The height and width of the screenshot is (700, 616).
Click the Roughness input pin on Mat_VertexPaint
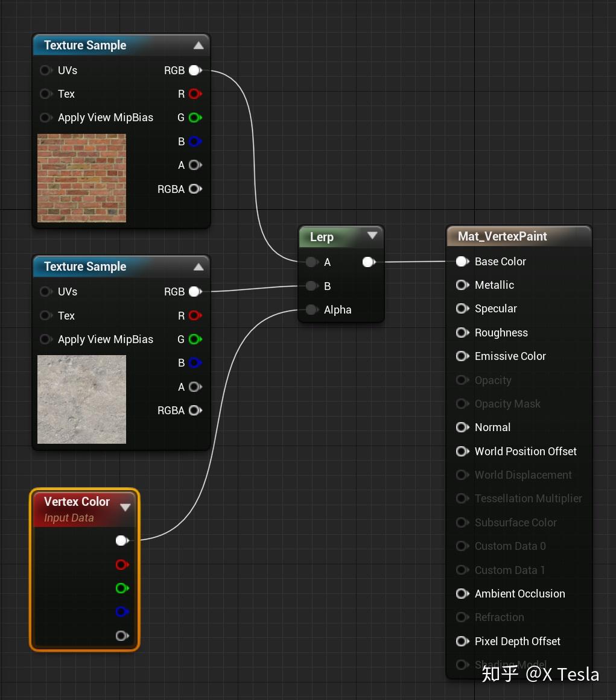coord(462,333)
